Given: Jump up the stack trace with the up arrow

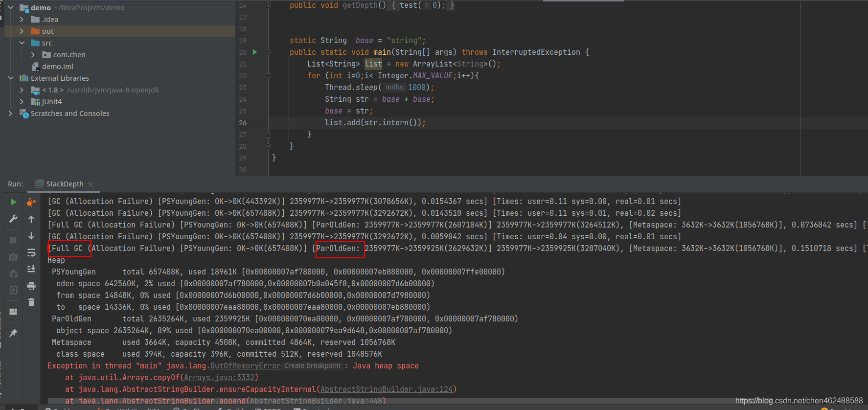Looking at the screenshot, I should pos(31,219).
